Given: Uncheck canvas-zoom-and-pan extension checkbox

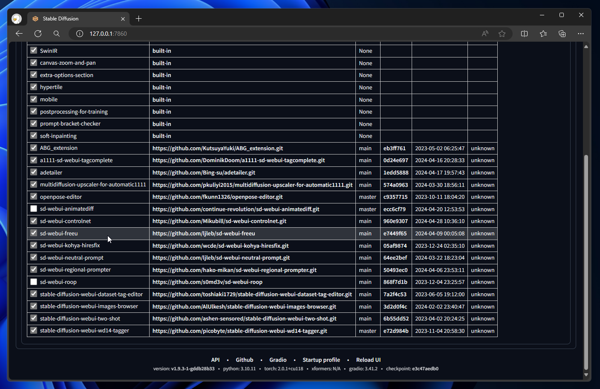Looking at the screenshot, I should tap(34, 62).
